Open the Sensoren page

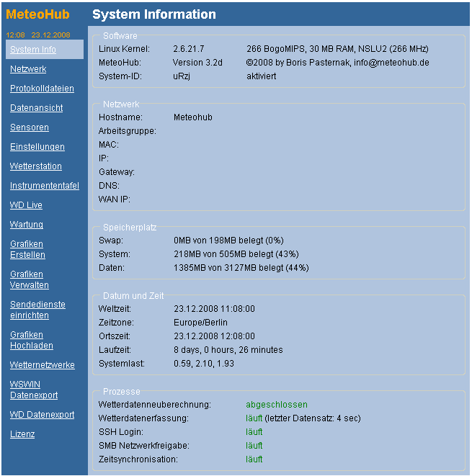tap(30, 127)
